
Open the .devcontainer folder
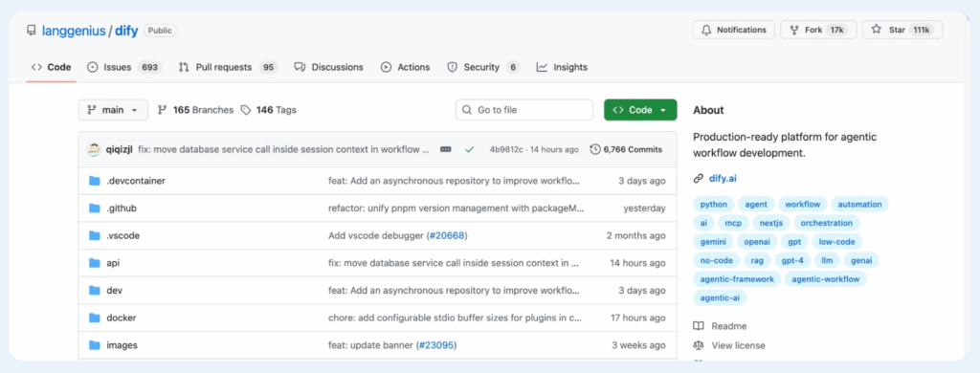[136, 181]
